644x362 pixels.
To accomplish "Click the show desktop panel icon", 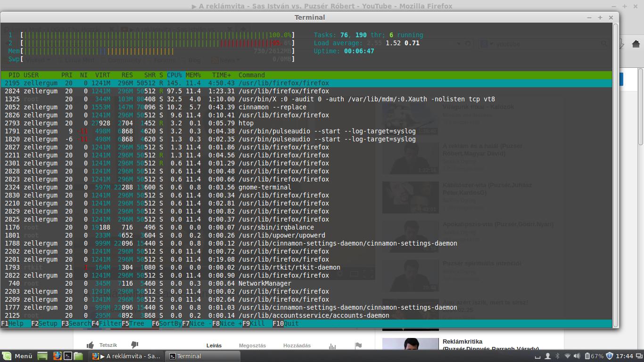I will point(42,356).
